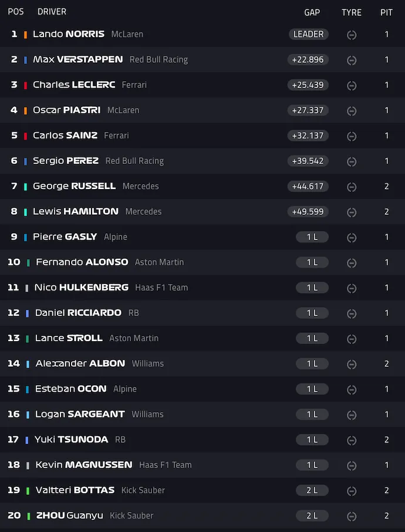The height and width of the screenshot is (532, 405).
Task: Open Carlos Sainz driver entry
Action: click(65, 136)
